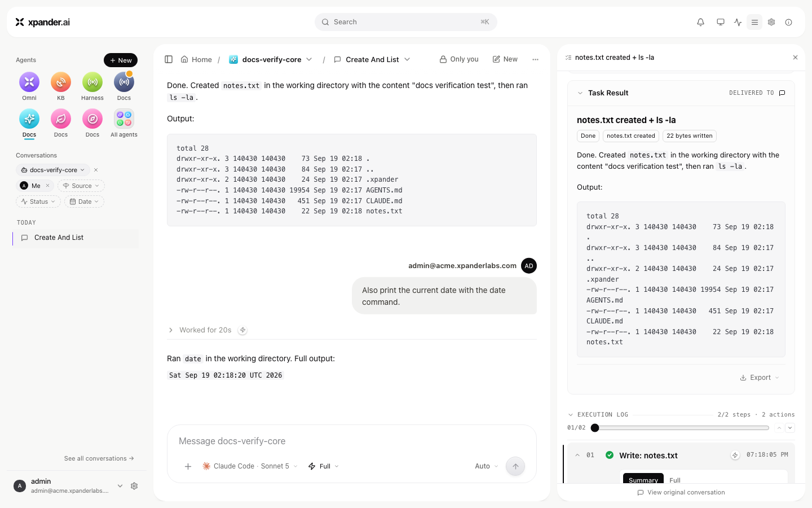The width and height of the screenshot is (812, 508).
Task: Open the settings gear in top bar
Action: pos(771,22)
